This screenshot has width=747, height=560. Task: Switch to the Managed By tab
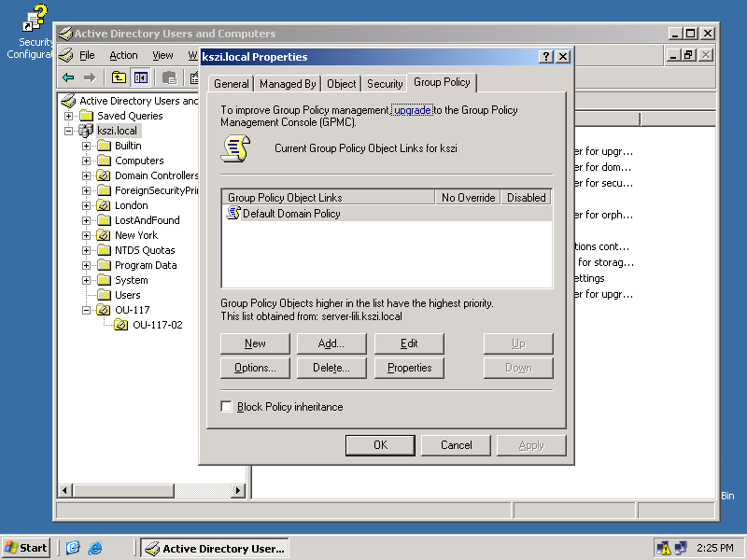tap(288, 84)
